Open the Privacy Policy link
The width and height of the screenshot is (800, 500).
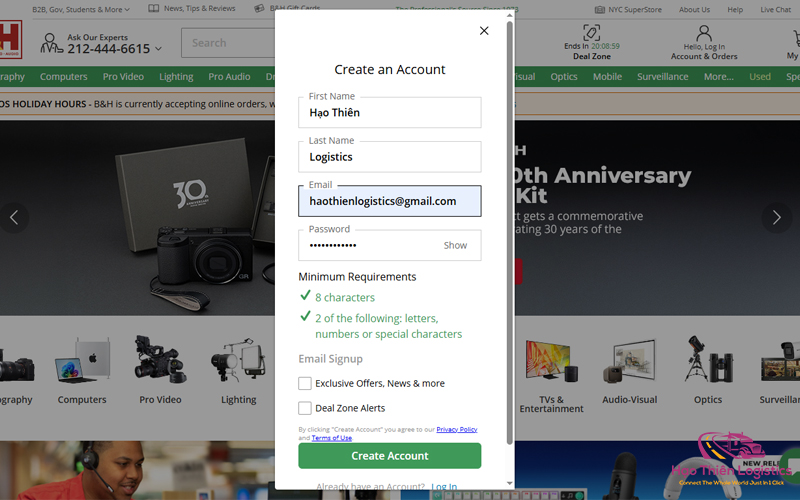457,430
